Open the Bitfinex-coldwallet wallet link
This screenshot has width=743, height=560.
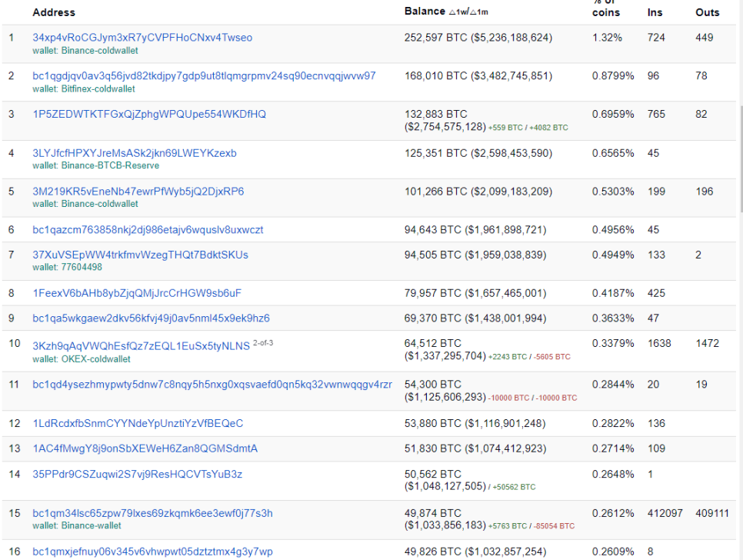pos(98,89)
